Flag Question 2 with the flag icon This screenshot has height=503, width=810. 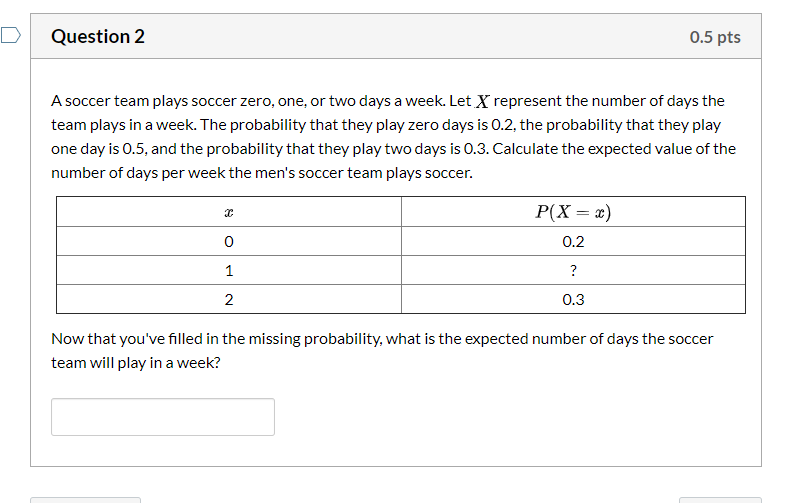[x=10, y=36]
